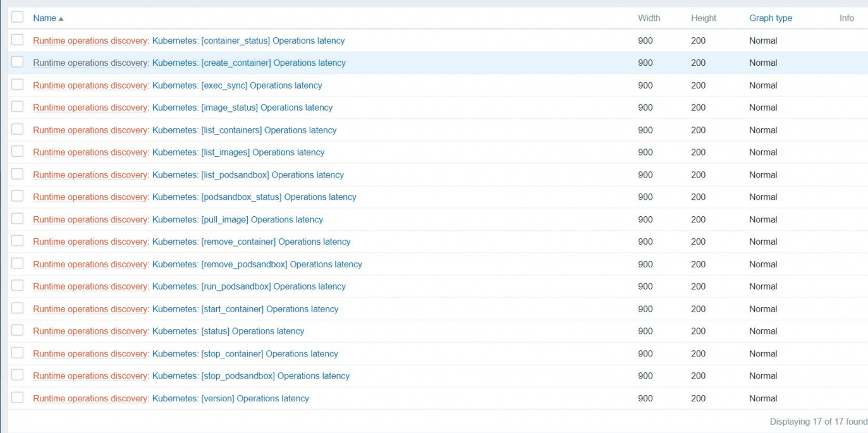Toggle the select-all checkbox in header

[x=18, y=18]
